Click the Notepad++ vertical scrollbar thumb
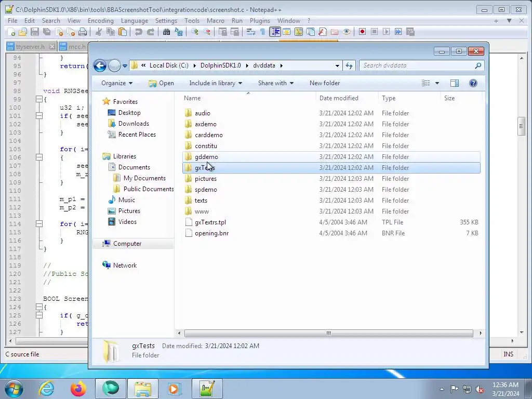This screenshot has height=399, width=532. (x=521, y=127)
